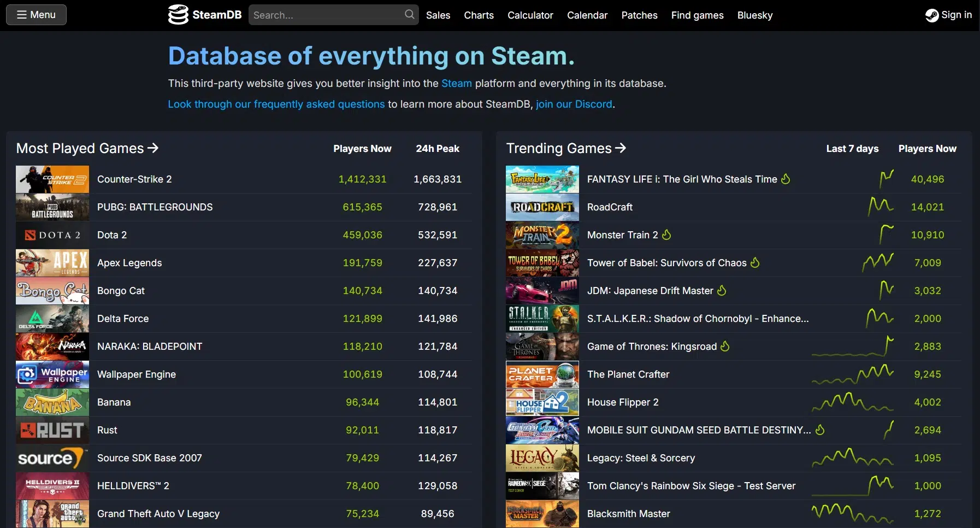Click RoadCraft's 7-day sparkline chart
Image resolution: width=980 pixels, height=528 pixels.
click(881, 207)
